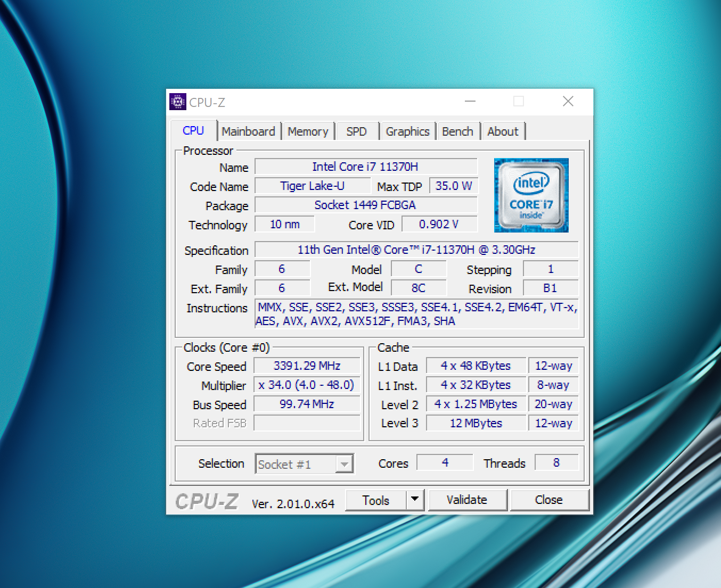
Task: Switch to the Mainboard tab
Action: (x=249, y=131)
